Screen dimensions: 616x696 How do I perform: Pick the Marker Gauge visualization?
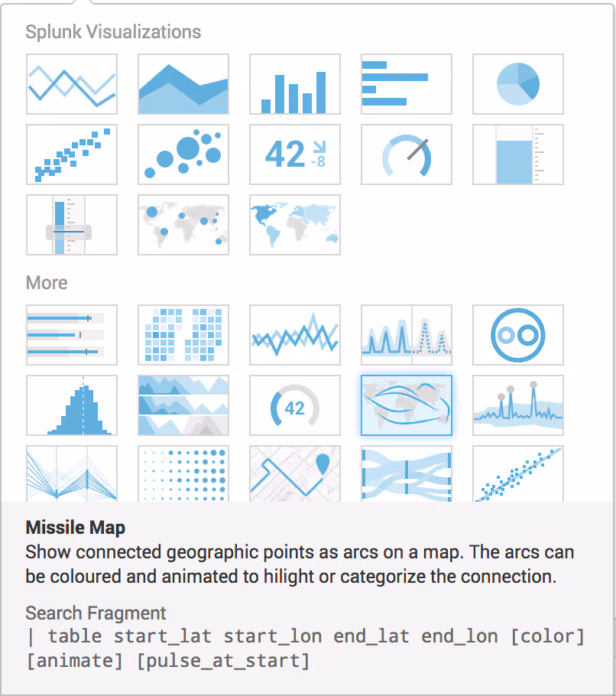coord(72,225)
